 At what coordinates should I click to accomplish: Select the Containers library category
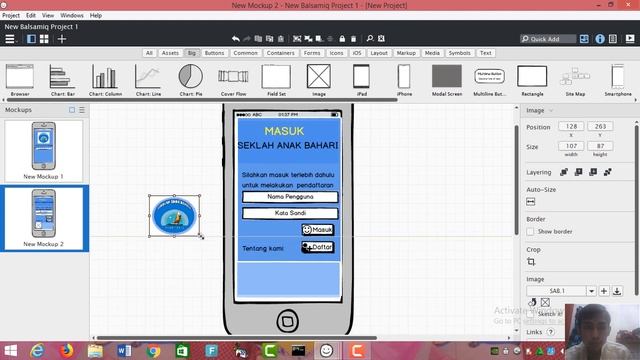pos(280,53)
